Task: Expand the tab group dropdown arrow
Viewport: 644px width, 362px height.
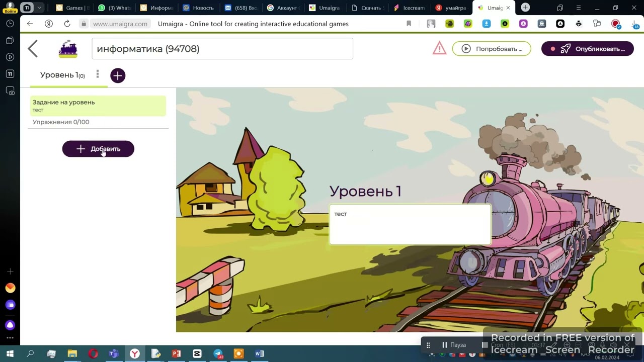Action: tap(39, 8)
